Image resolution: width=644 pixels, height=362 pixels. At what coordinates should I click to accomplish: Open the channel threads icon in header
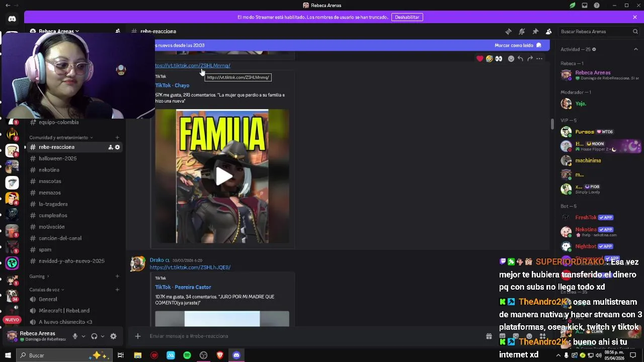point(508,31)
